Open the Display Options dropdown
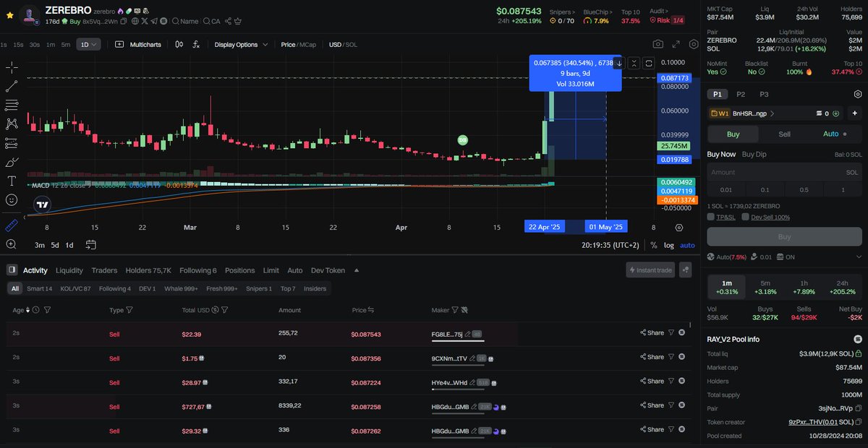Screen dimensions: 868x448 pos(240,45)
